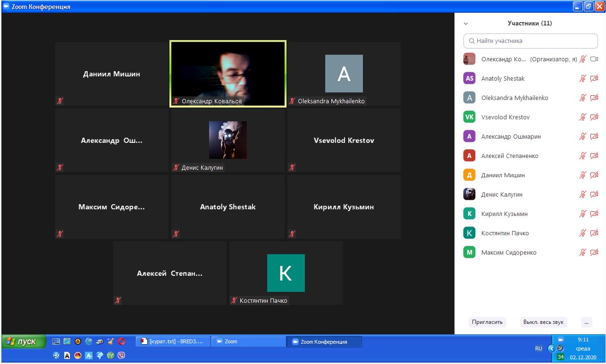This screenshot has height=364, width=606.
Task: Click Anatoly Shestak's muted microphone icon
Action: pos(583,78)
